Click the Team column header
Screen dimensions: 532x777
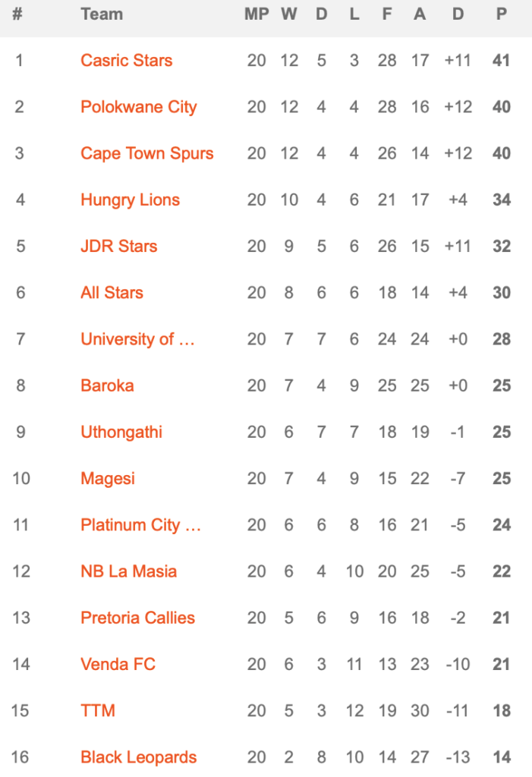102,14
